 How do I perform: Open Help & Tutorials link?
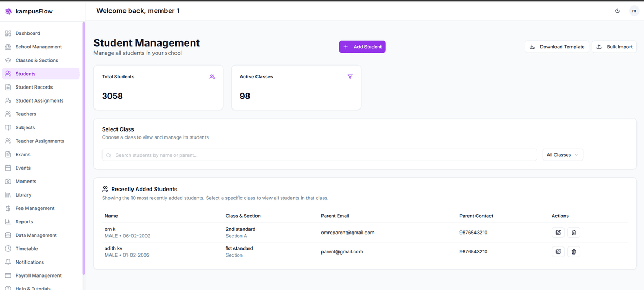[x=41, y=288]
